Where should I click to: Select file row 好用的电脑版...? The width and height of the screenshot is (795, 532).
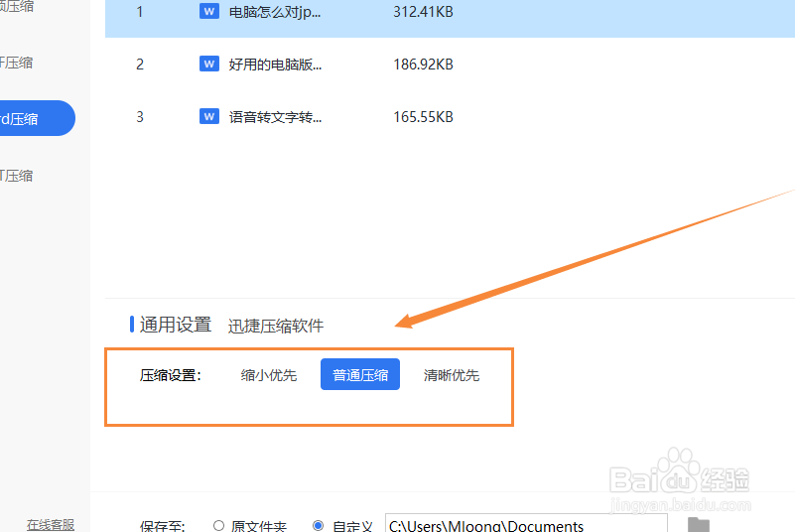tap(450, 64)
